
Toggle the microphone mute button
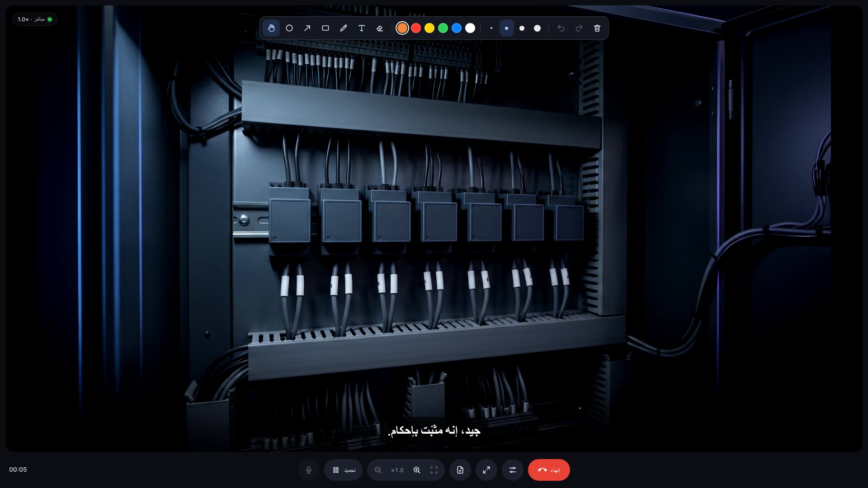point(309,470)
